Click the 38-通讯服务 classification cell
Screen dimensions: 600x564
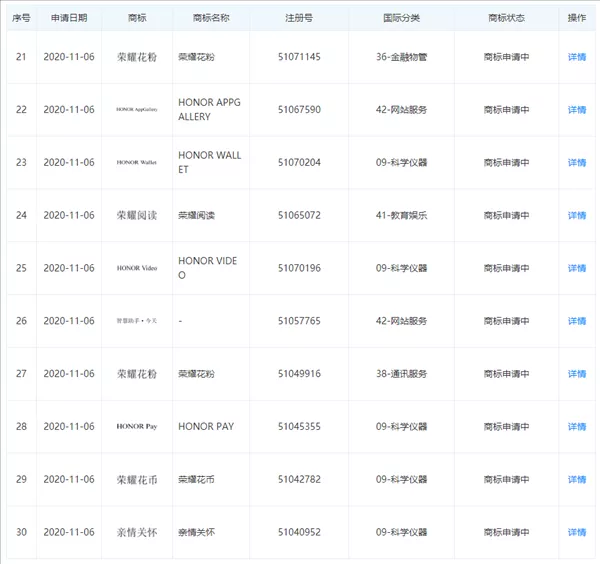click(x=401, y=374)
